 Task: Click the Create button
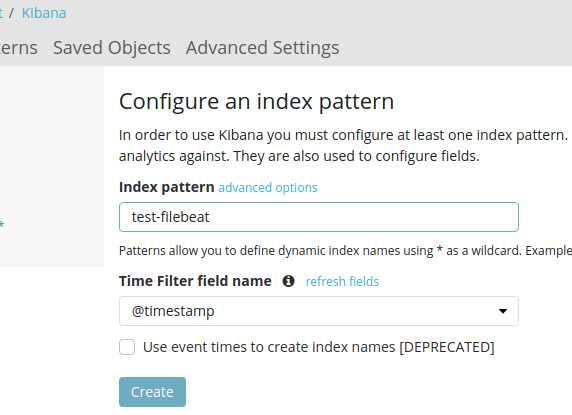tap(152, 392)
